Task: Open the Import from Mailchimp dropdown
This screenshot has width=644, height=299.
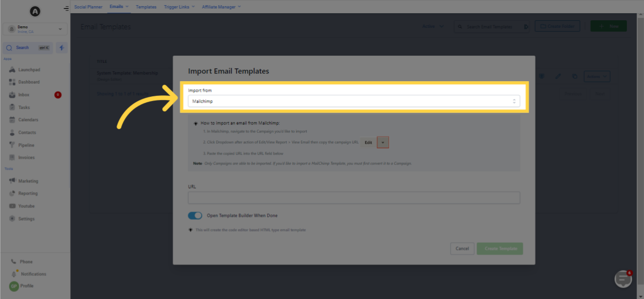Action: pos(354,101)
